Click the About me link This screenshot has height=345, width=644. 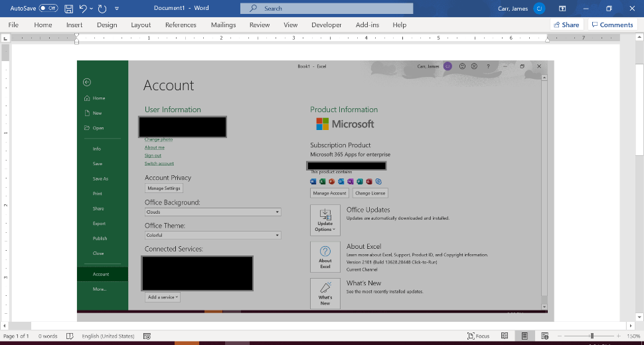[155, 147]
